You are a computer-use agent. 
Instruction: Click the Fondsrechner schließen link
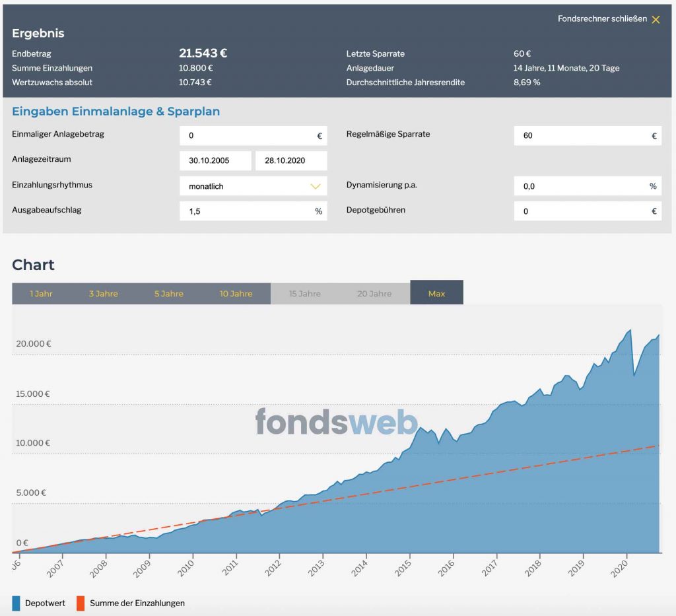pyautogui.click(x=602, y=18)
